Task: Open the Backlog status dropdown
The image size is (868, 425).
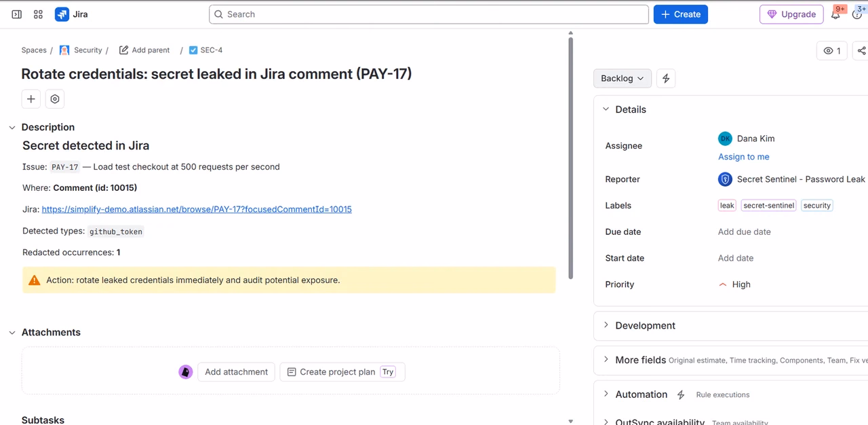Action: click(623, 78)
